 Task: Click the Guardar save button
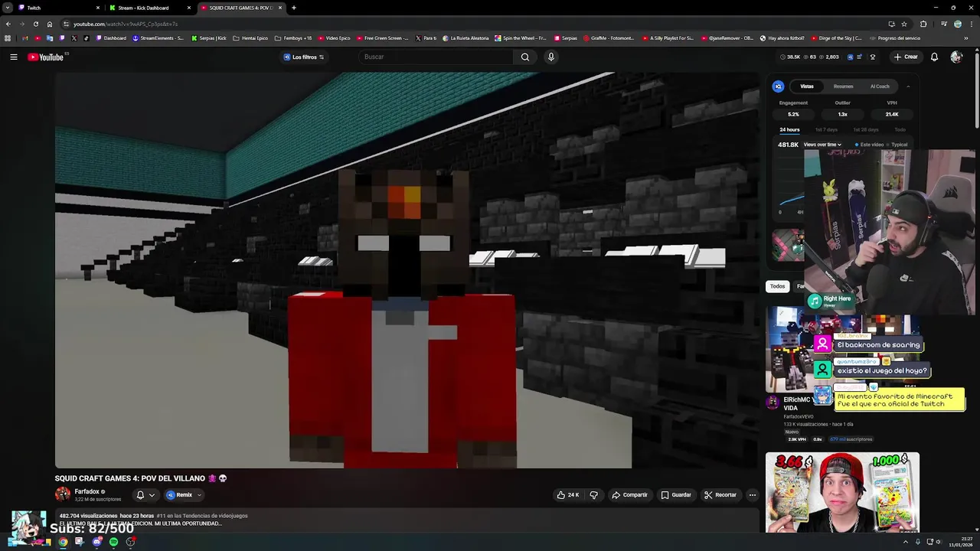coord(676,495)
